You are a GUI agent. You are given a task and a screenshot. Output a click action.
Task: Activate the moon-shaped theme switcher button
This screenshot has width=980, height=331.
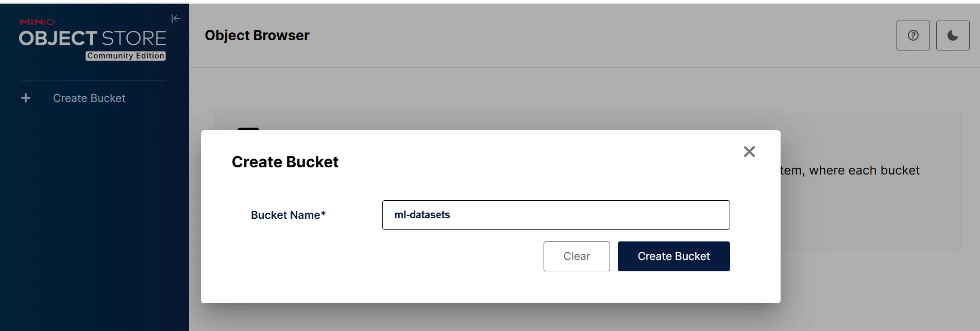[952, 35]
